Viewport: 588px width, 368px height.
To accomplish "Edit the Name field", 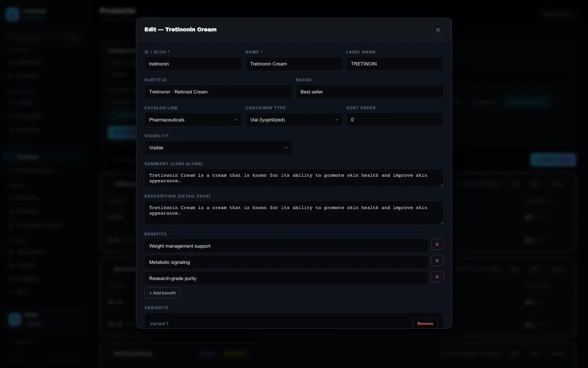I will pyautogui.click(x=294, y=64).
